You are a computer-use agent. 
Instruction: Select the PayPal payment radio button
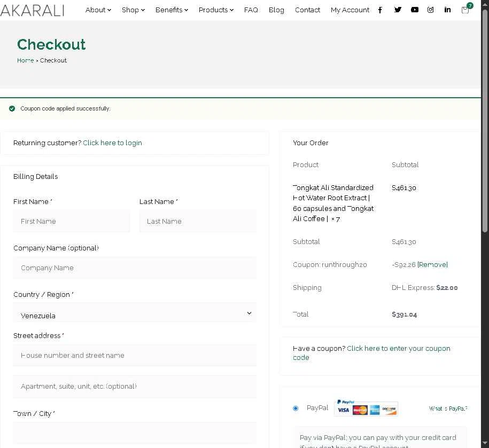pos(296,408)
